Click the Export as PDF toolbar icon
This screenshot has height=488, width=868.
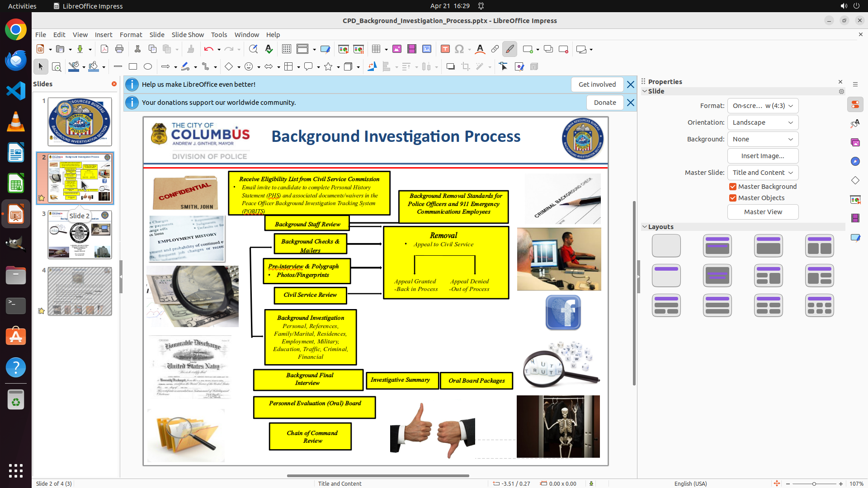coord(104,49)
